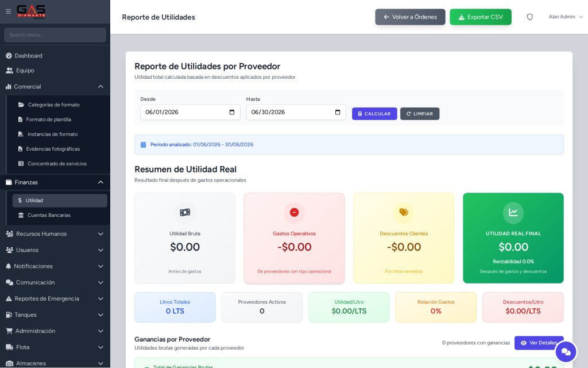Click the Hasta date field 06/30/2026

(x=296, y=112)
